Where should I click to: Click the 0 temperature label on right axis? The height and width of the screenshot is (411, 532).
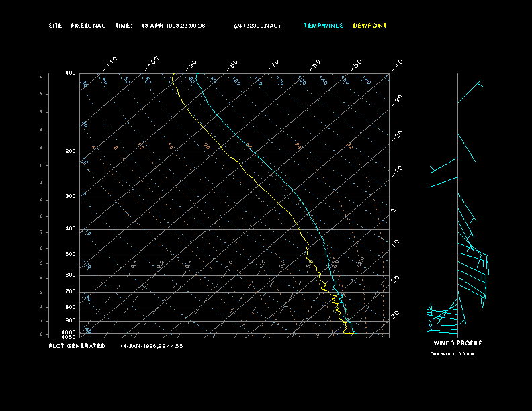pyautogui.click(x=394, y=210)
